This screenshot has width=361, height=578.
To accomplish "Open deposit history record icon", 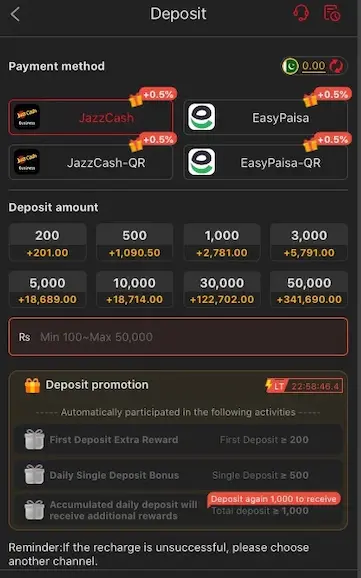I will tap(332, 13).
